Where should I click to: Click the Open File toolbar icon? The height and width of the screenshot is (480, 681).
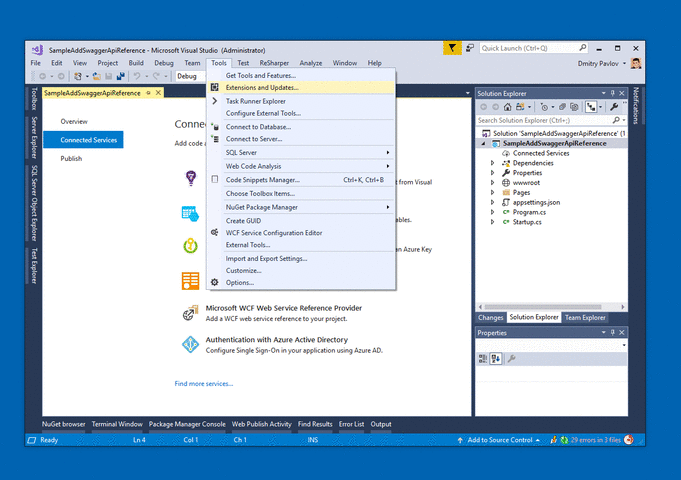click(x=96, y=76)
